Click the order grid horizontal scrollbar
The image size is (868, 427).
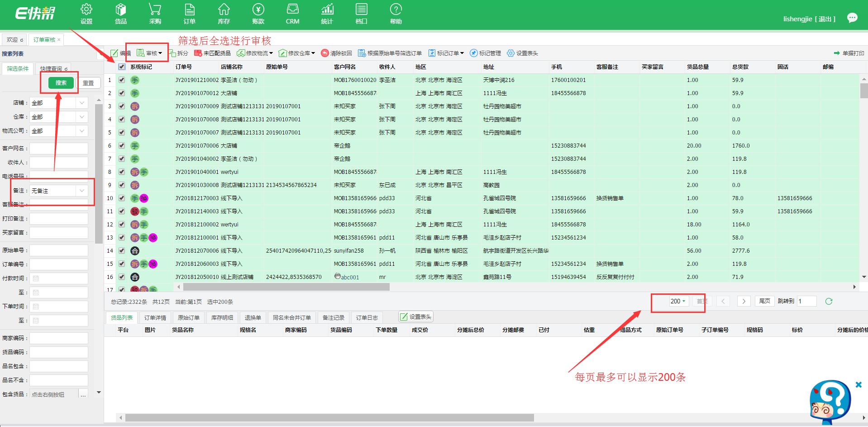coord(286,287)
